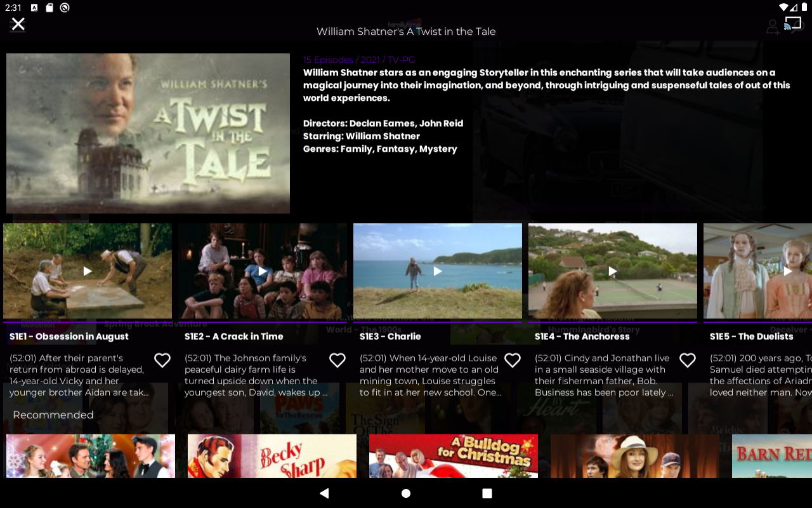812x508 pixels.
Task: Select the 'S1E1 - Obsession in August' title
Action: (69, 337)
